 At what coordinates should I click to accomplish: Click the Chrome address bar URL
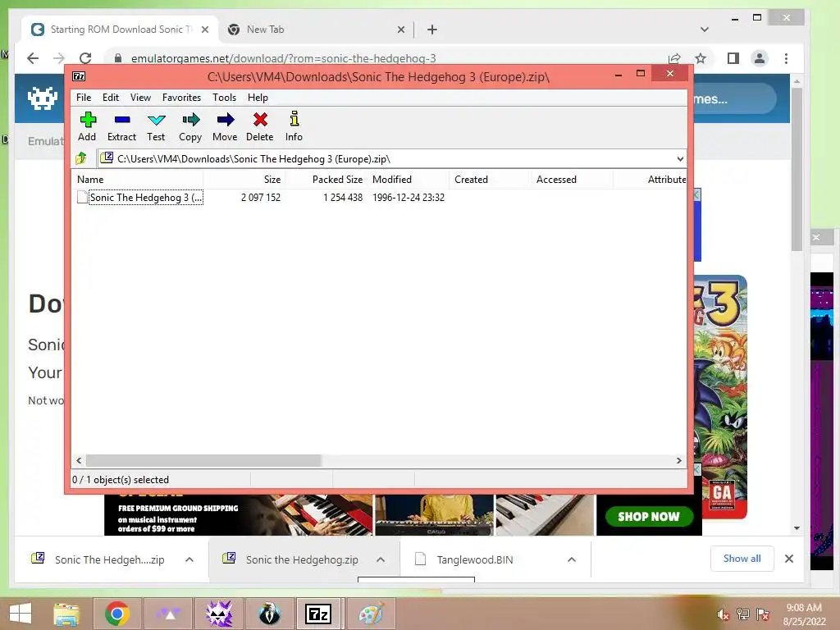(283, 58)
